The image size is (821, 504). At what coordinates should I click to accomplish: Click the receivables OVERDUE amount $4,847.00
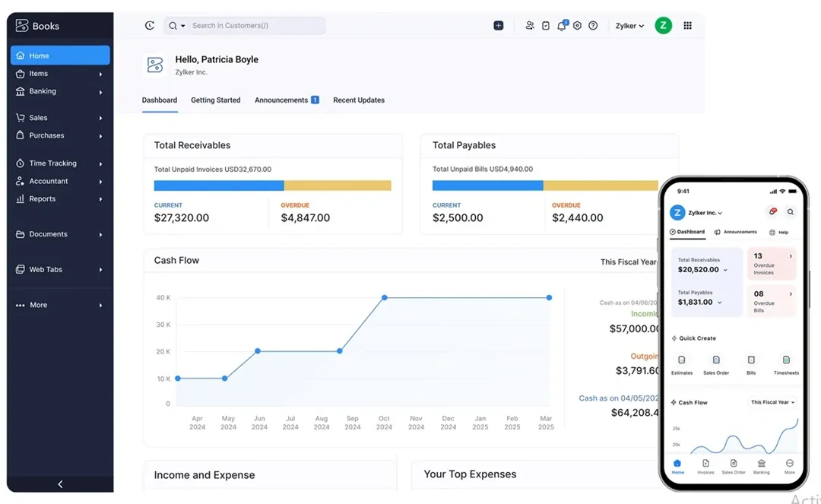click(306, 217)
